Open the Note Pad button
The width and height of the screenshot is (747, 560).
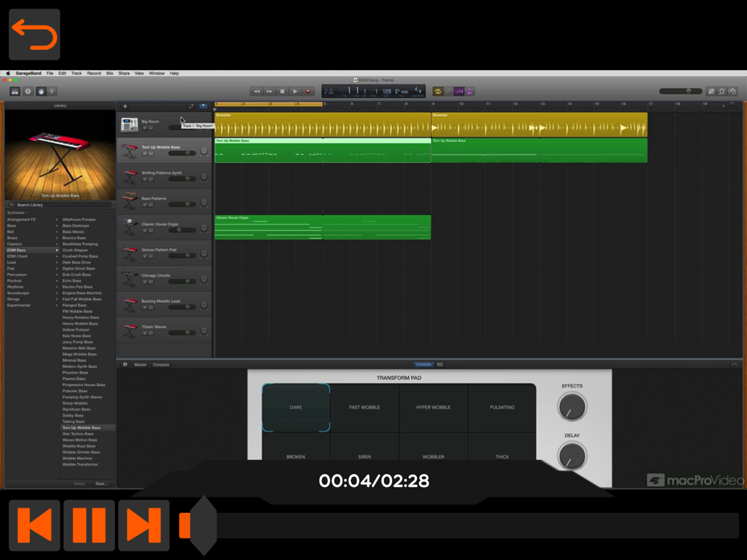coord(711,91)
